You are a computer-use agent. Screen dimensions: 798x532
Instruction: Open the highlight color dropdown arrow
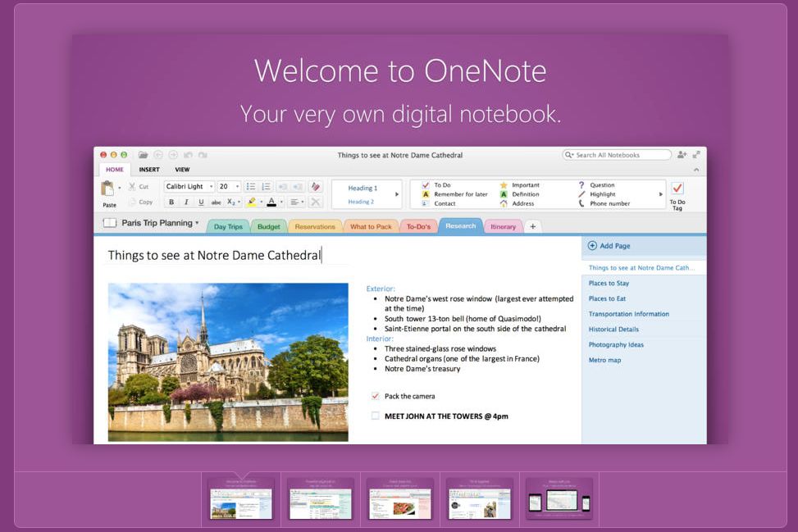coord(261,202)
